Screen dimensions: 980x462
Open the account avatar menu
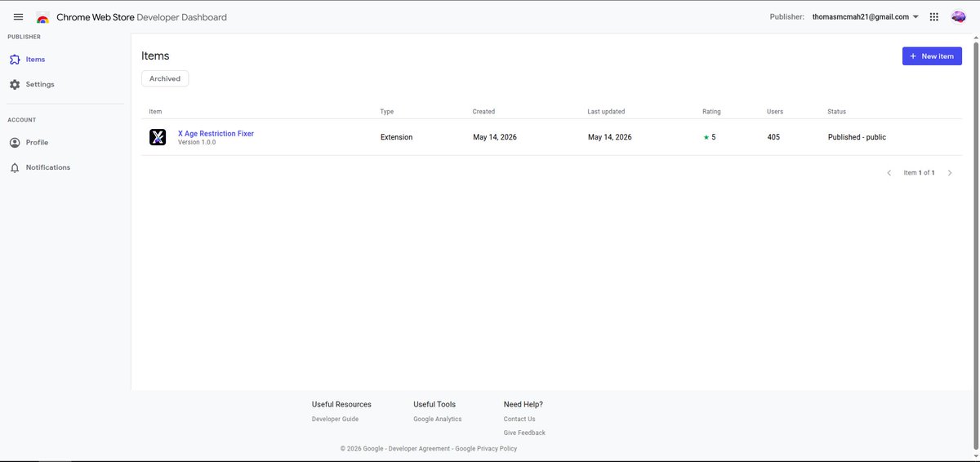(x=959, y=17)
